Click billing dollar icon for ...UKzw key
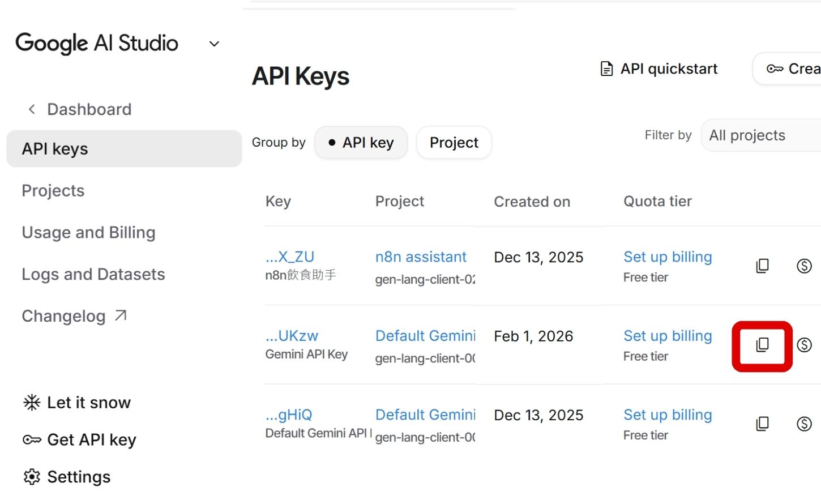This screenshot has width=821, height=504. (804, 345)
